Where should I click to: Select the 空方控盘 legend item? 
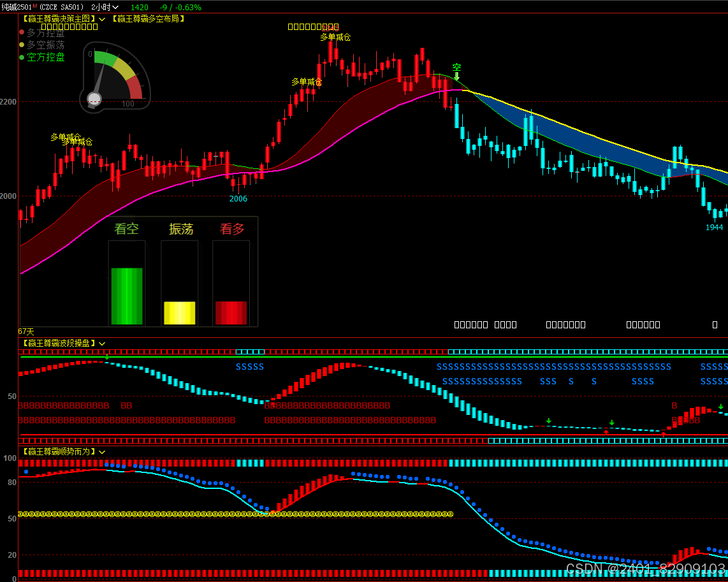(x=42, y=57)
